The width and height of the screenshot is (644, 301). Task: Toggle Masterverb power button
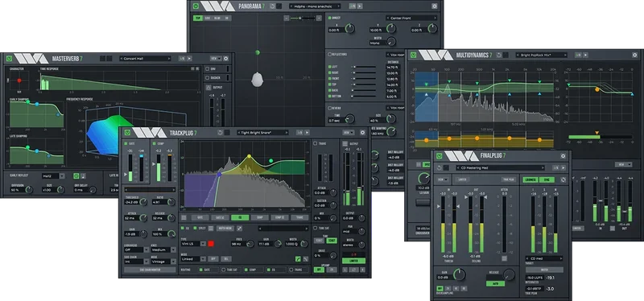(x=9, y=58)
